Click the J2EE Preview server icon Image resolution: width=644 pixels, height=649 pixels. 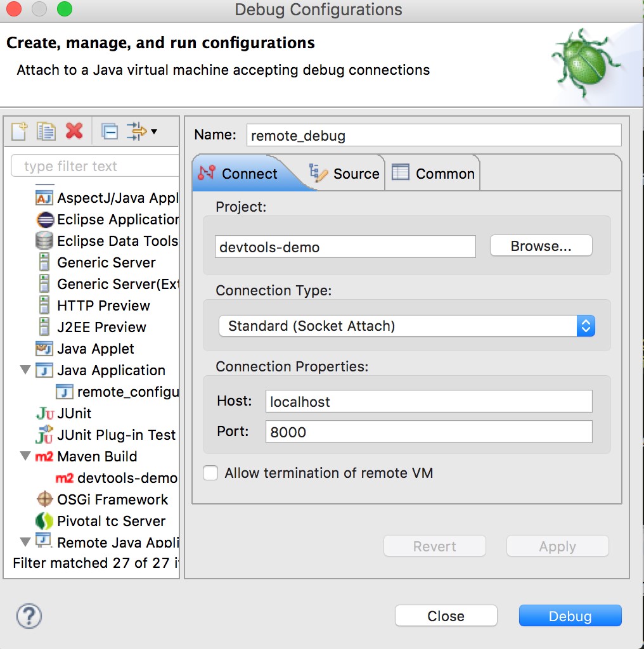click(x=44, y=327)
